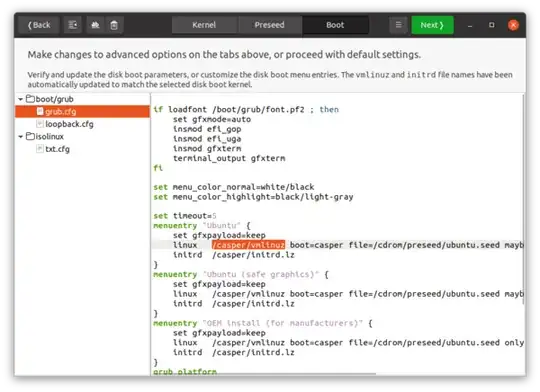Proceed with the green Next button
540x392 pixels.
pos(432,25)
